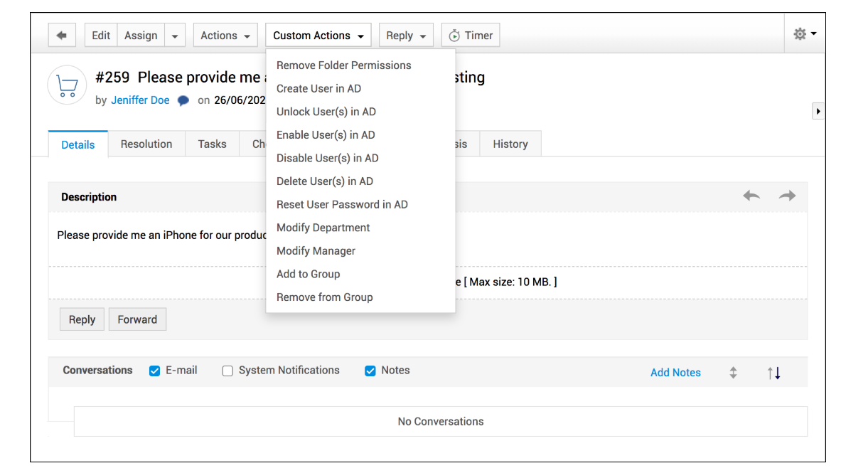
Task: Open the settings gear menu
Action: point(804,34)
